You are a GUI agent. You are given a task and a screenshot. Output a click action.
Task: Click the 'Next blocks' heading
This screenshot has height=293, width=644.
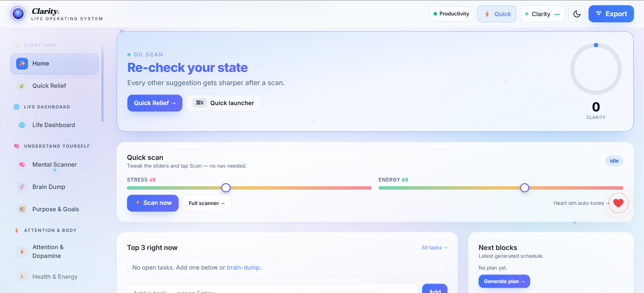tap(498, 248)
